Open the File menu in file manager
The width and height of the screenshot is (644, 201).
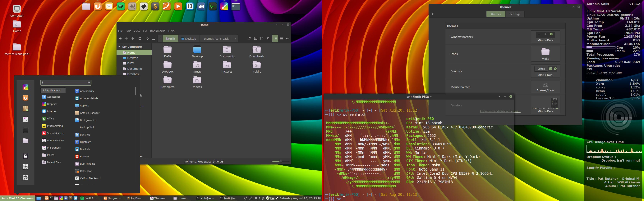[120, 31]
